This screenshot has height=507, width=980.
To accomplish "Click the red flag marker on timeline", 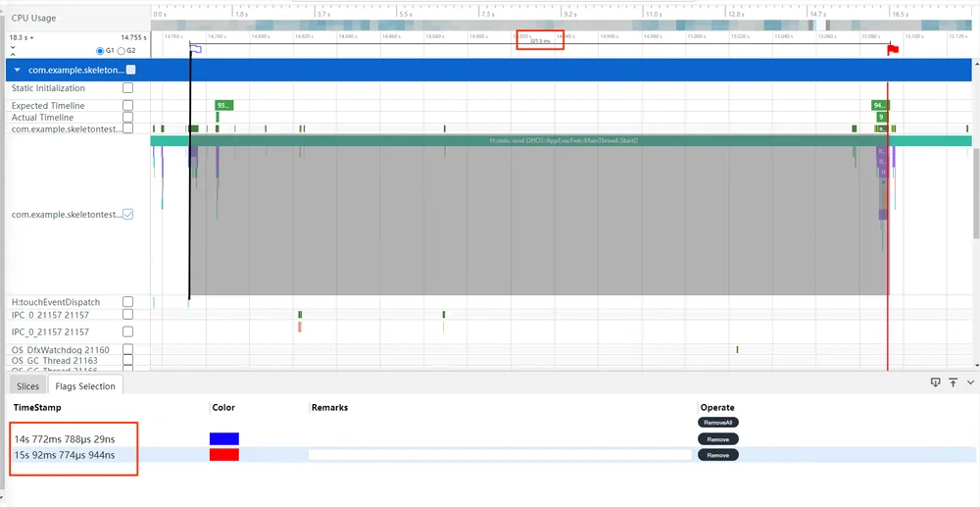I will [893, 50].
